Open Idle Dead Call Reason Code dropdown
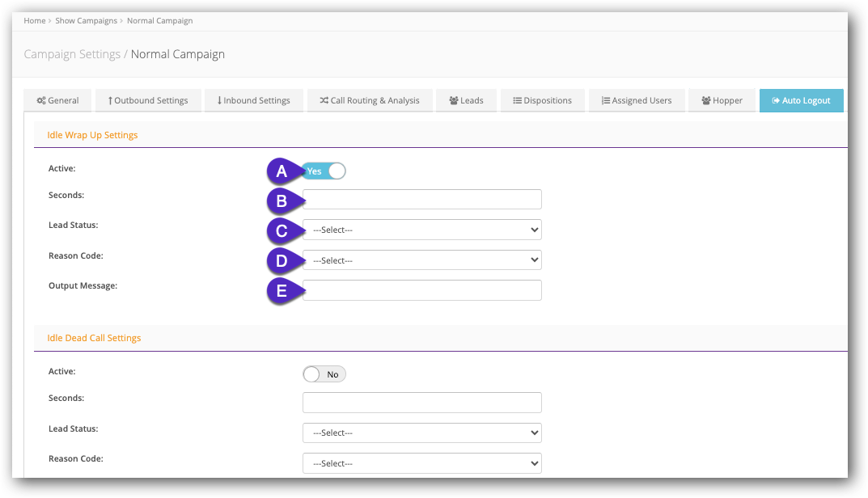Viewport: 868px width, 498px height. 421,463
